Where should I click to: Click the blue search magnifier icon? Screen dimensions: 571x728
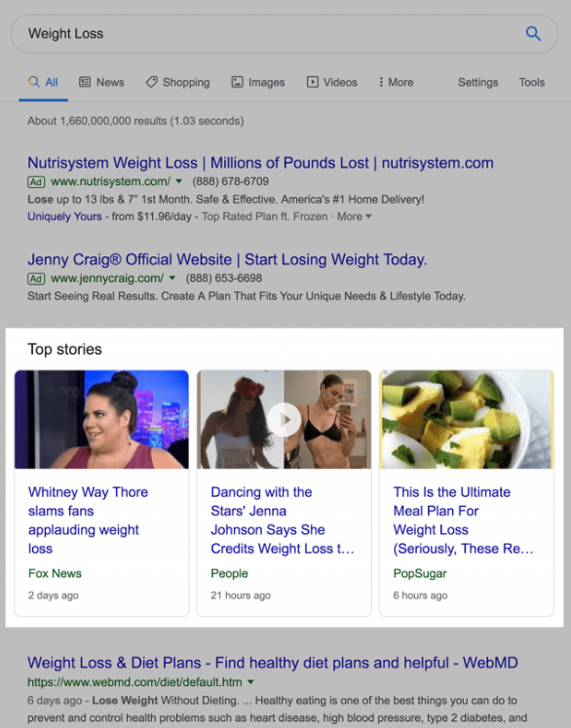point(533,33)
